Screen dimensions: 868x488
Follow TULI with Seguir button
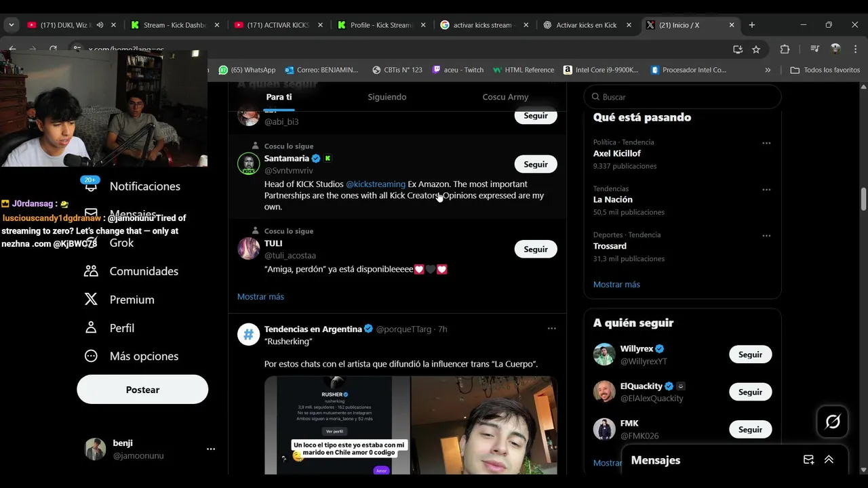[536, 249]
